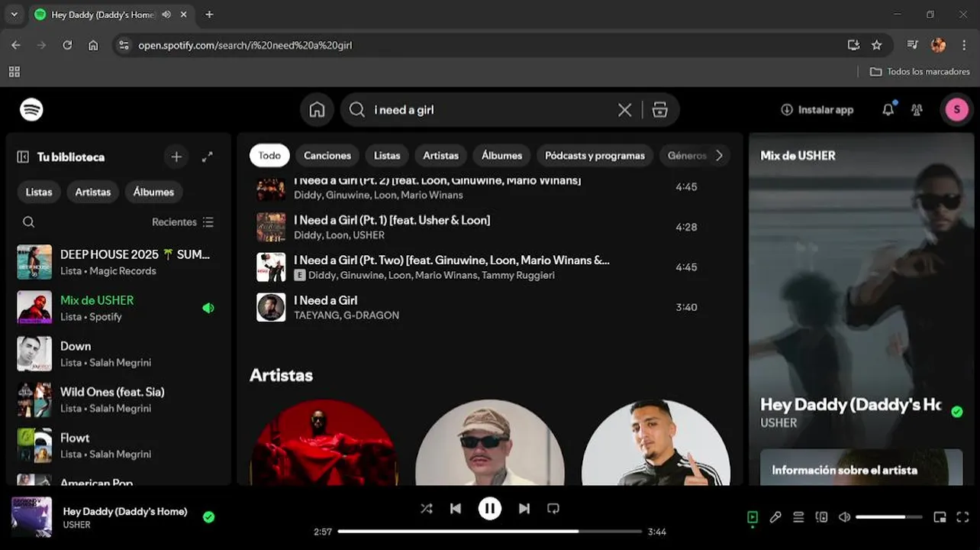This screenshot has height=550, width=980.
Task: Open now playing album cover thumbnail
Action: pyautogui.click(x=32, y=517)
